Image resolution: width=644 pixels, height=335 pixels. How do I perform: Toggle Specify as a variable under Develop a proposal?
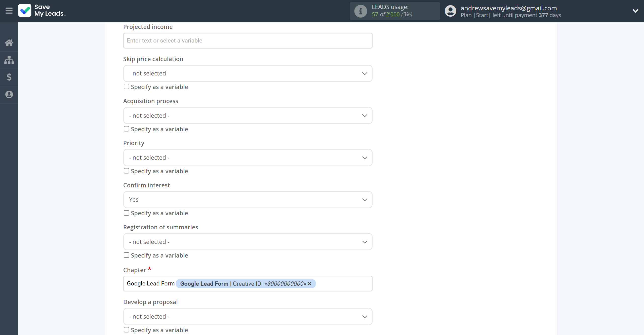point(126,330)
